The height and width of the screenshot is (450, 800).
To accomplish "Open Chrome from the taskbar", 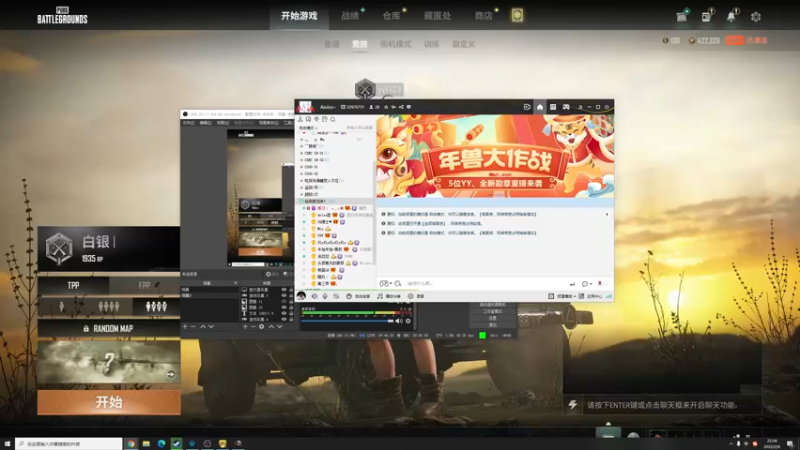I will [x=131, y=444].
